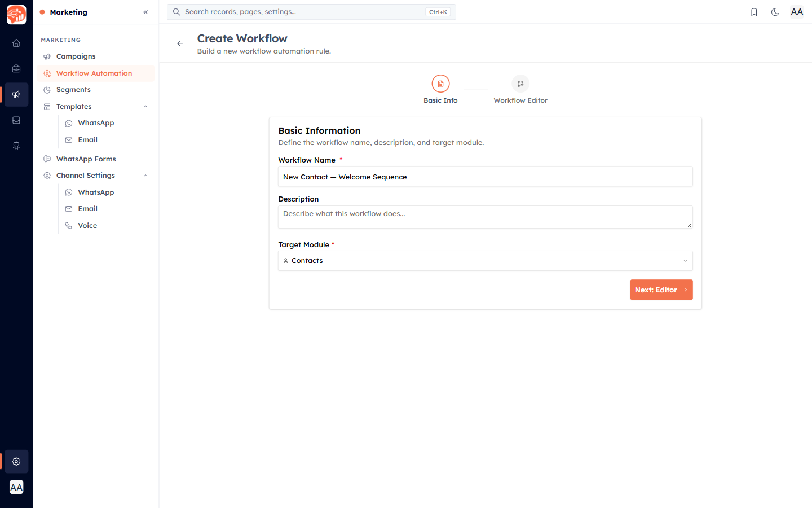Collapse the sidebar with double chevron
Viewport: 812px width, 508px height.
145,12
